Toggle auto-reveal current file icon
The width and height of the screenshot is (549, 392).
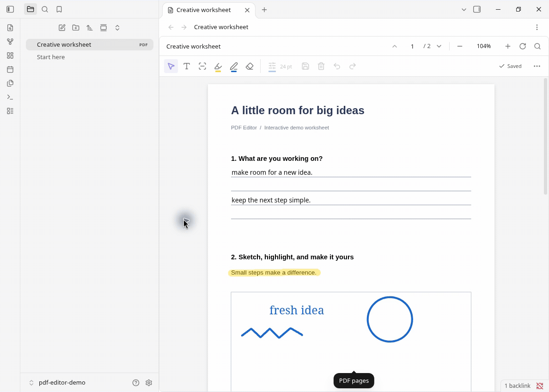[x=104, y=28]
